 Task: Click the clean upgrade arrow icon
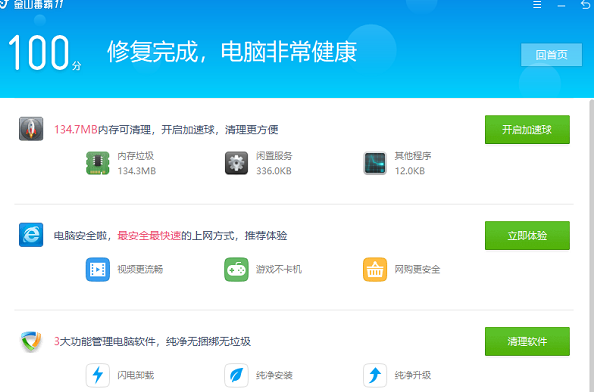[x=375, y=375]
